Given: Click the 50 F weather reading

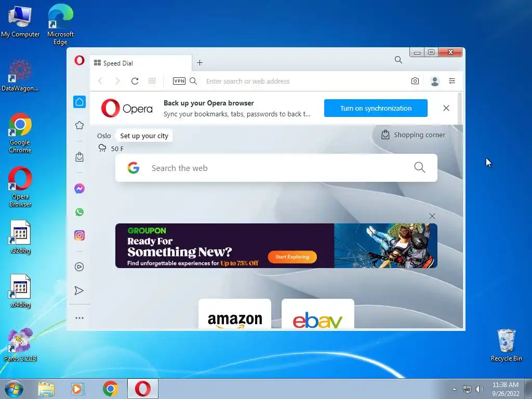Looking at the screenshot, I should [117, 149].
